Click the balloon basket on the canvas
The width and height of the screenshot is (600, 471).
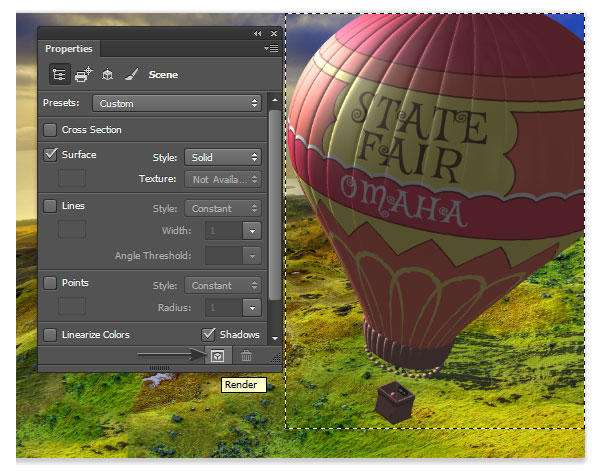pyautogui.click(x=395, y=402)
